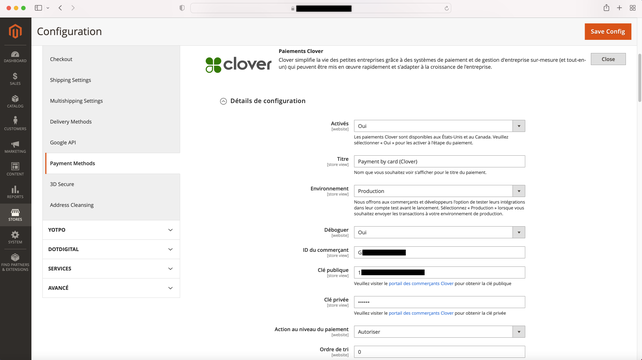
Task: Go back with Safari back arrow
Action: pos(60,8)
